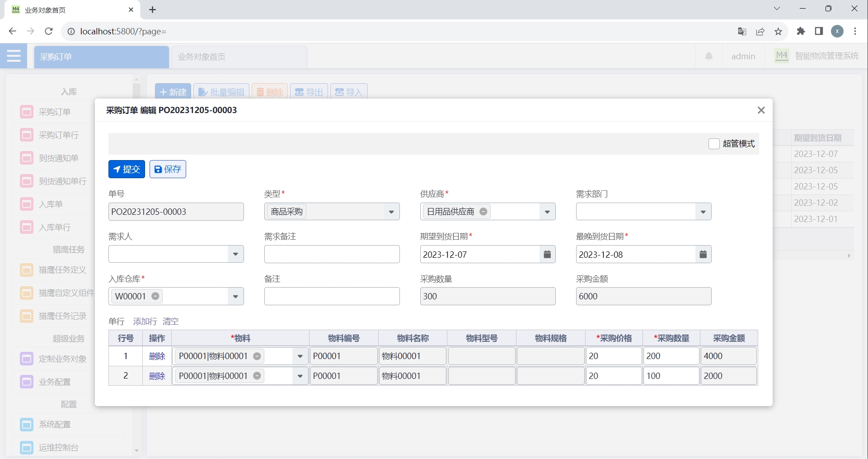
Task: Click the 批量编辑 button behind dialog
Action: pos(221,92)
